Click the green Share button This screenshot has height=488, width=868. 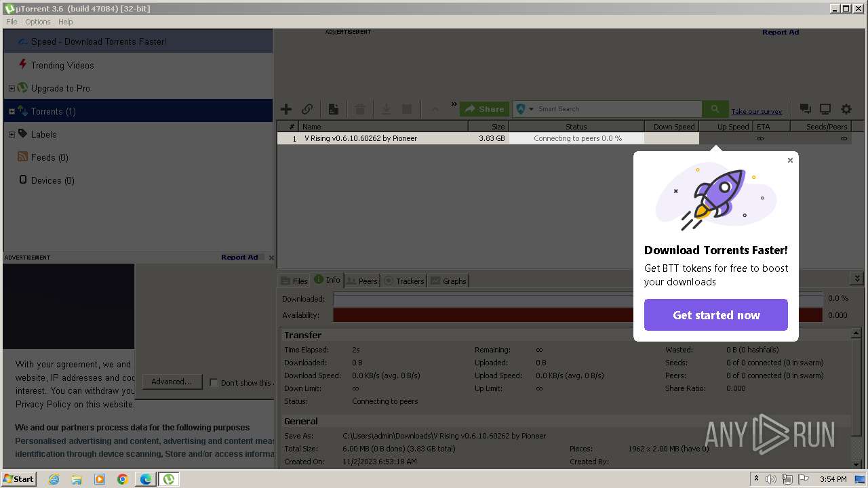(x=484, y=109)
